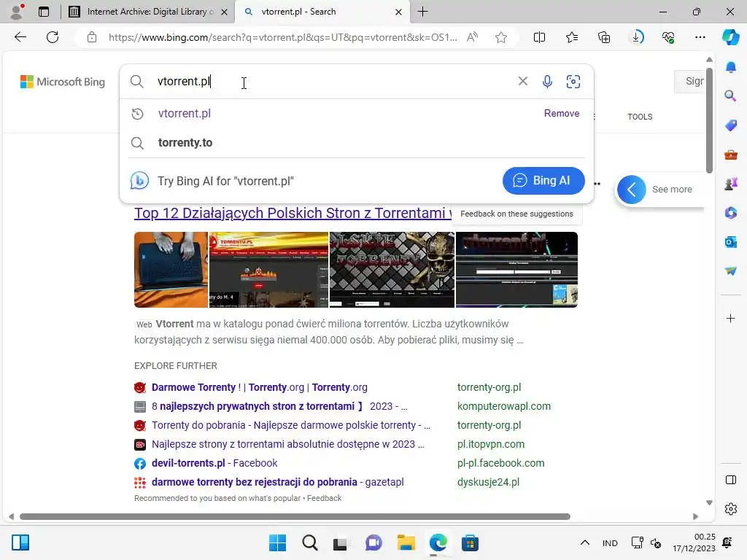Open Browser essentials heart icon
Image resolution: width=747 pixels, height=560 pixels.
(x=668, y=37)
